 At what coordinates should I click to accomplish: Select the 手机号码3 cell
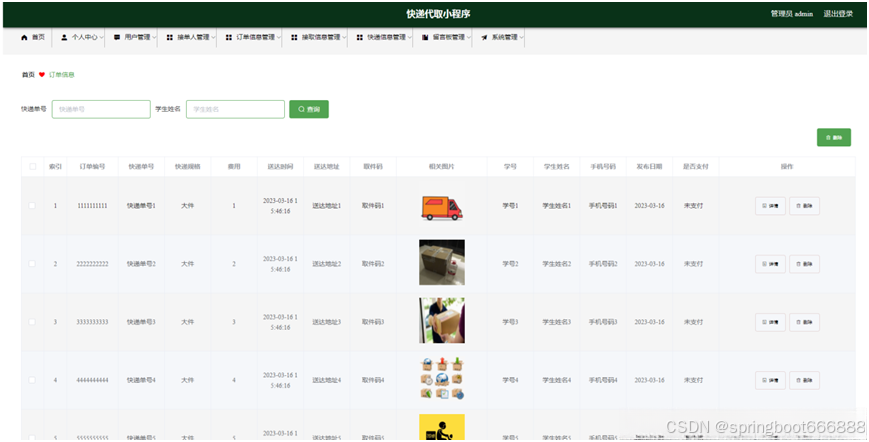603,322
